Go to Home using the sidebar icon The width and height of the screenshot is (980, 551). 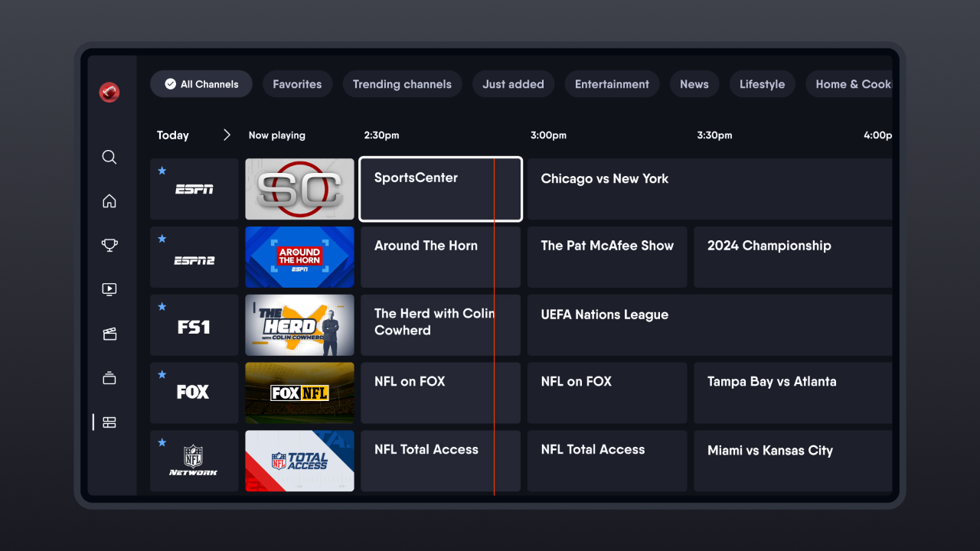click(x=109, y=201)
